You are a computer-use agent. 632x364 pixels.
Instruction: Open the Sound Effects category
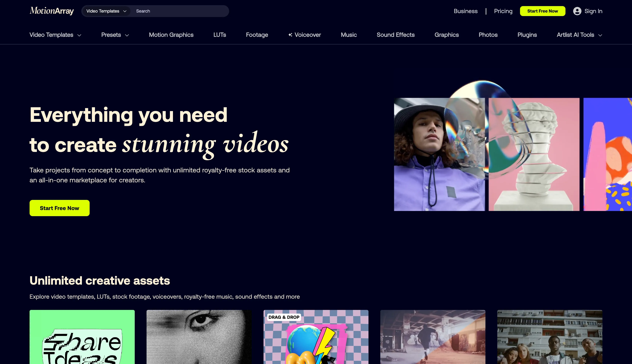[395, 35]
